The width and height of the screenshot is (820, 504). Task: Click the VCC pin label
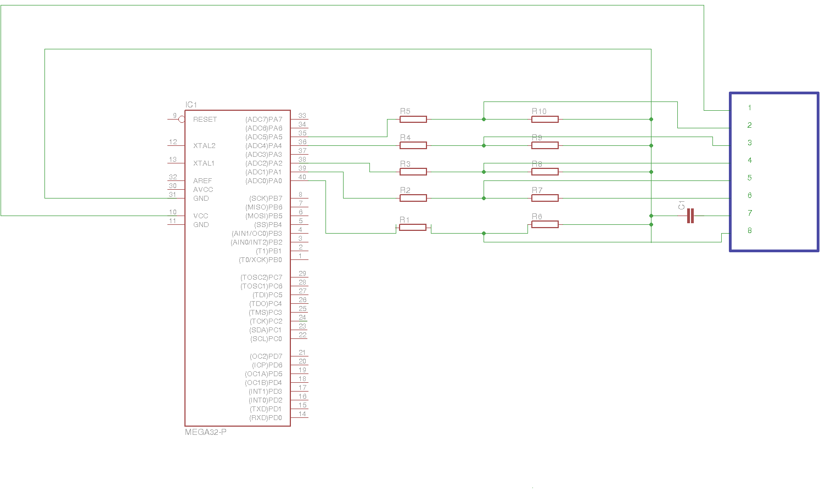click(x=201, y=216)
